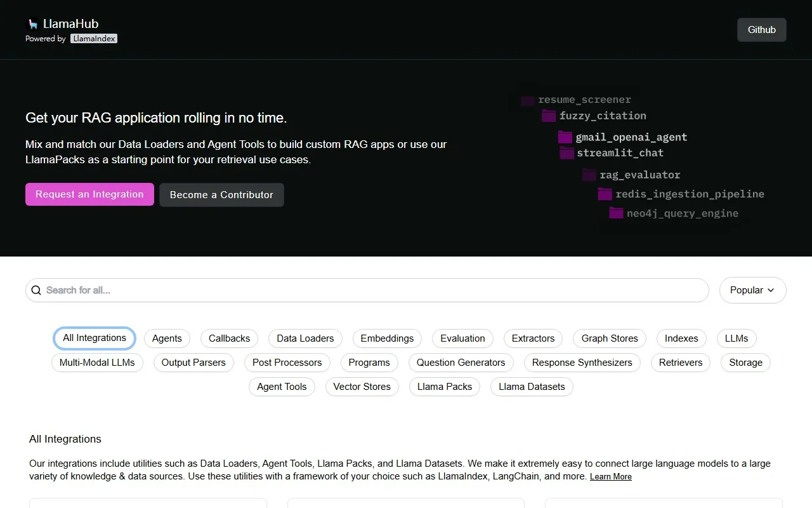This screenshot has width=812, height=508.
Task: Click the redis_ingestion_pipeline folder icon
Action: (x=605, y=194)
